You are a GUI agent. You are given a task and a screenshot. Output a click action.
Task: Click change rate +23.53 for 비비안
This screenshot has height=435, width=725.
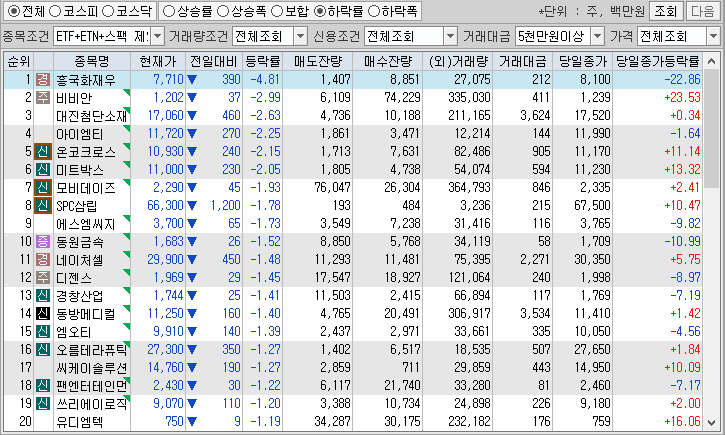pyautogui.click(x=682, y=98)
